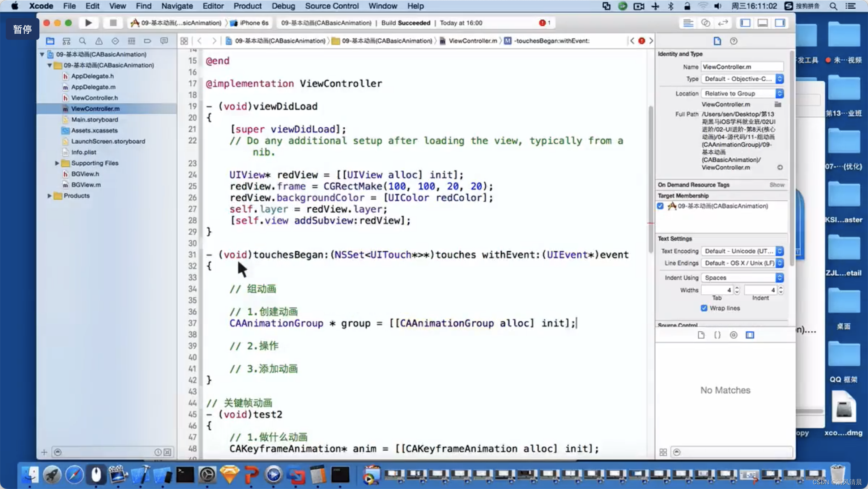
Task: Show the Quick Help inspector
Action: 733,41
